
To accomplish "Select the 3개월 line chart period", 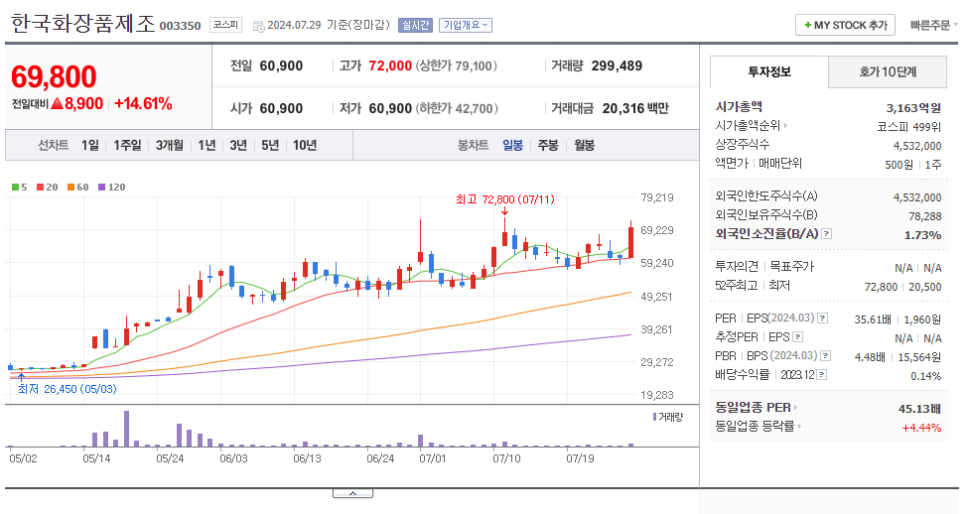I will [169, 145].
